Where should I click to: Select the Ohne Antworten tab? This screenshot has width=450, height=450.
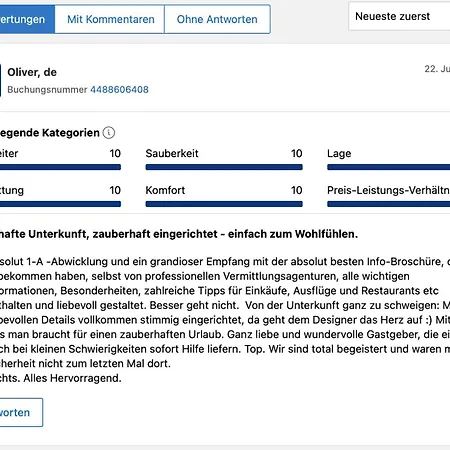[217, 19]
